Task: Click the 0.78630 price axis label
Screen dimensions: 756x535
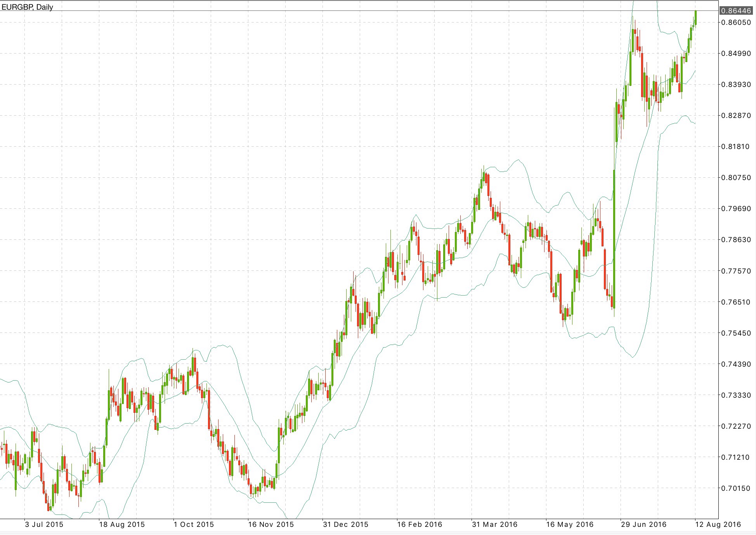Action: (736, 240)
